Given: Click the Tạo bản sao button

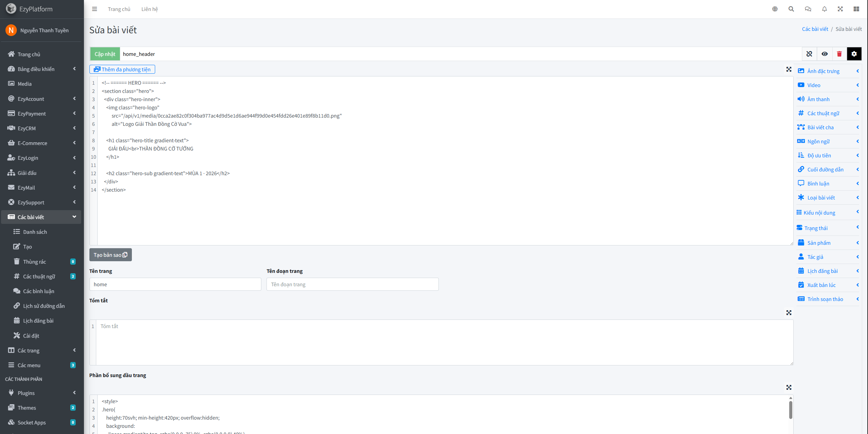Looking at the screenshot, I should [110, 255].
